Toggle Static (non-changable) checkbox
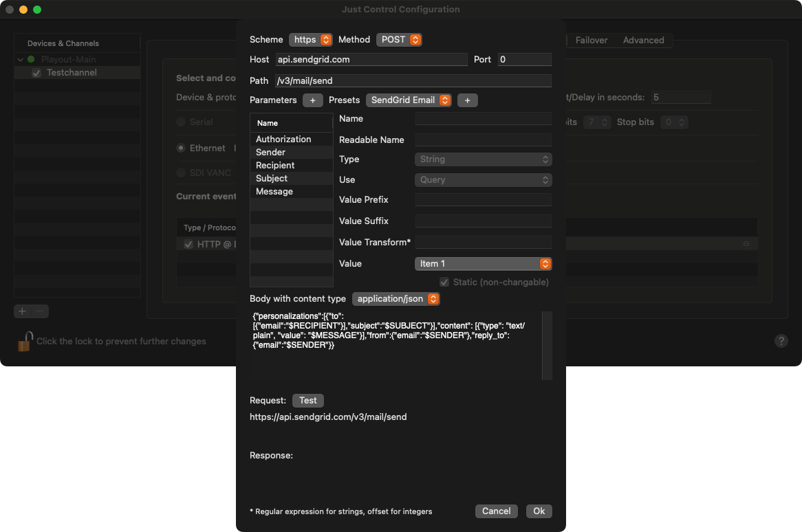The height and width of the screenshot is (532, 802). click(x=444, y=282)
